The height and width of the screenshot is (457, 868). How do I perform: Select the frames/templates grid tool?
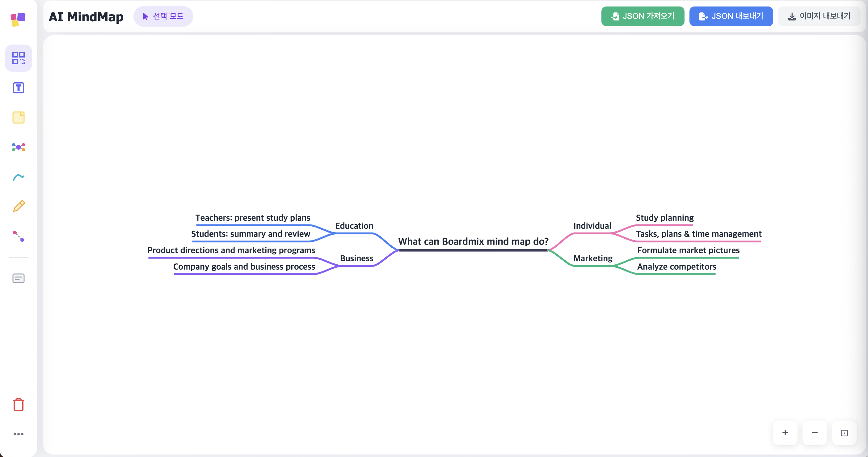(x=19, y=58)
